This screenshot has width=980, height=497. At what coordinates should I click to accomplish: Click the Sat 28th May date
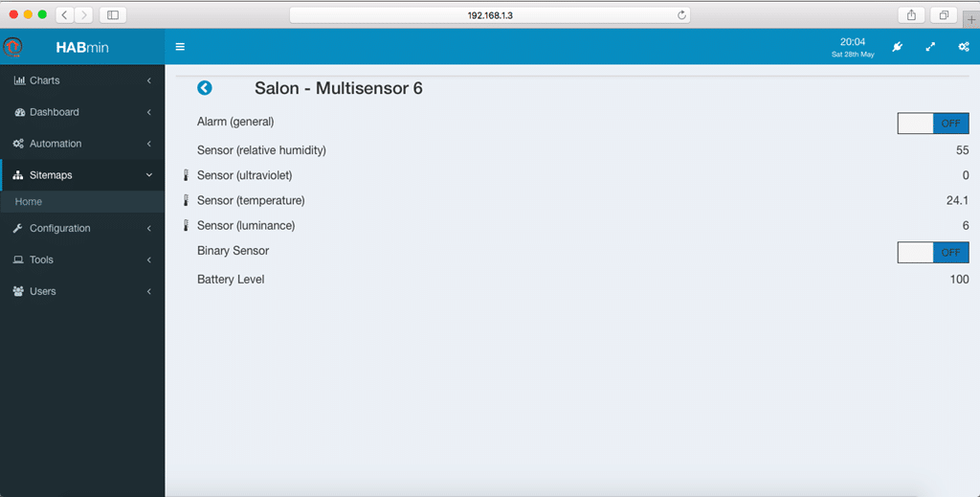[x=853, y=55]
